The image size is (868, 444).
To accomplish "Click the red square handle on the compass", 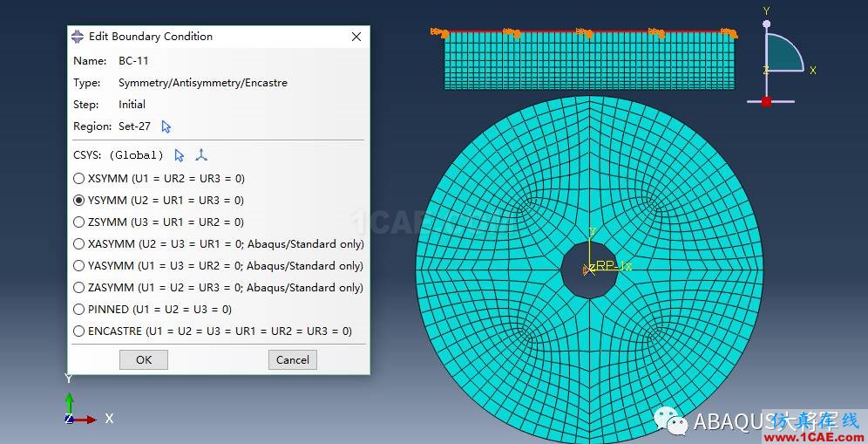I will pyautogui.click(x=766, y=101).
